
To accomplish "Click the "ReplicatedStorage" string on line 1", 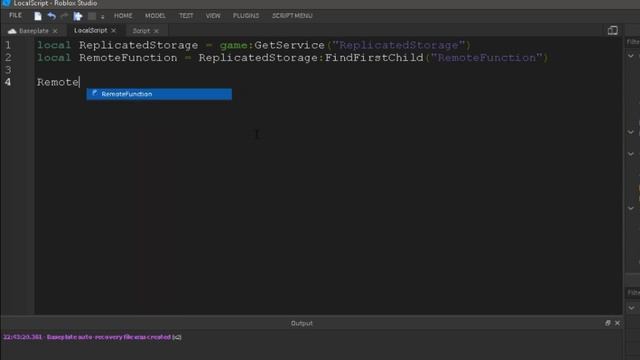I will click(x=399, y=45).
